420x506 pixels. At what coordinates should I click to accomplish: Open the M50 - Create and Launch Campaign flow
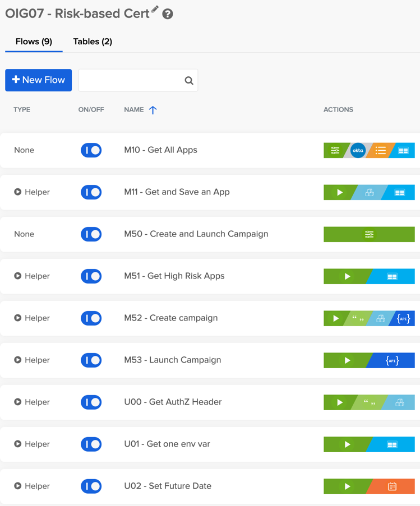(196, 234)
